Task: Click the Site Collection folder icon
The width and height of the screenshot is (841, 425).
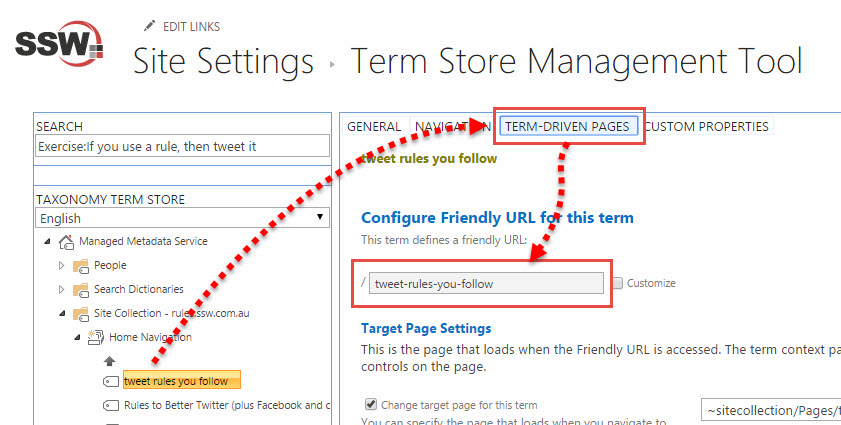Action: pyautogui.click(x=82, y=314)
